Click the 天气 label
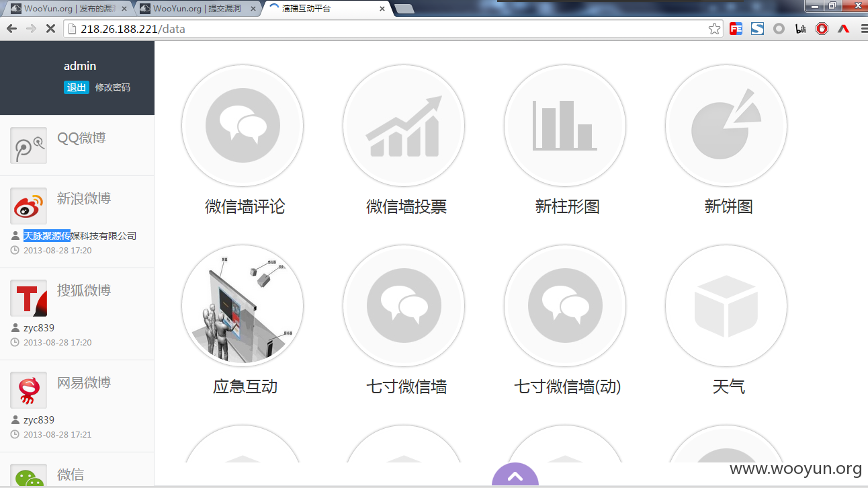This screenshot has height=488, width=868. 729,387
